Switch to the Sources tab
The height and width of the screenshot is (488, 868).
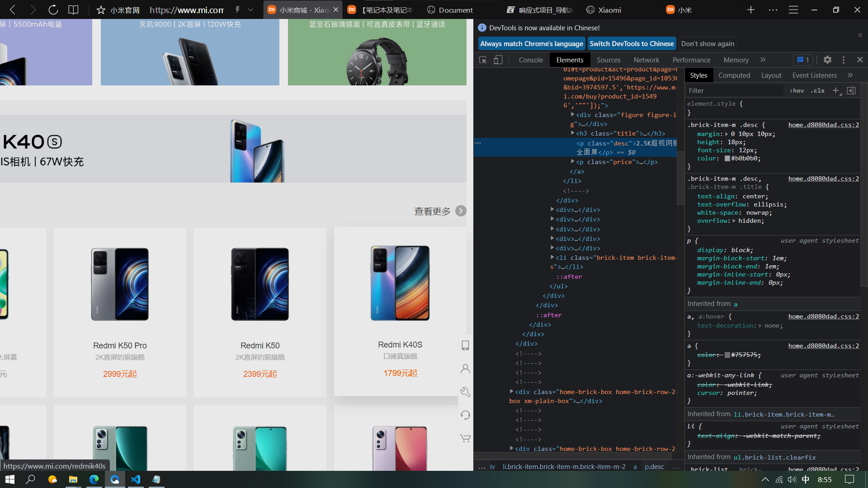(609, 60)
